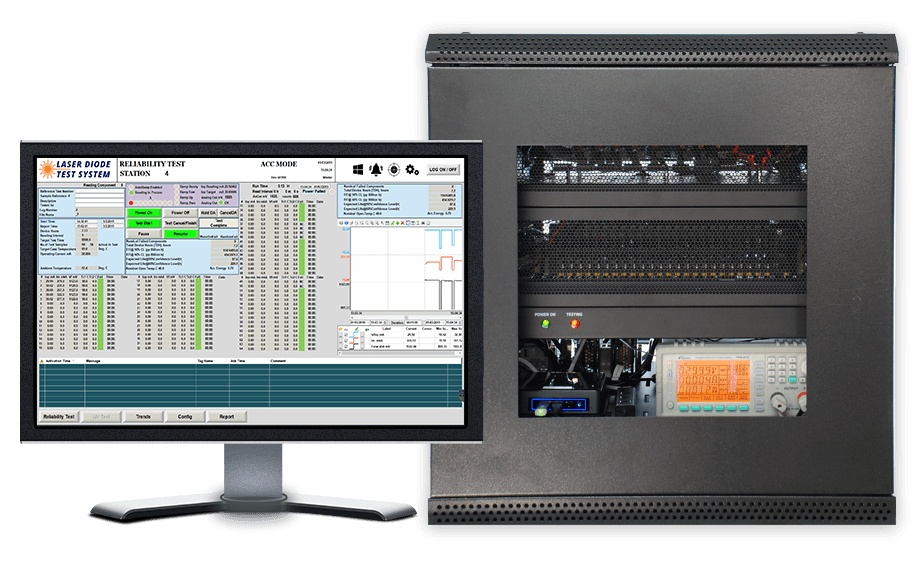Open the Config tab

[x=185, y=416]
